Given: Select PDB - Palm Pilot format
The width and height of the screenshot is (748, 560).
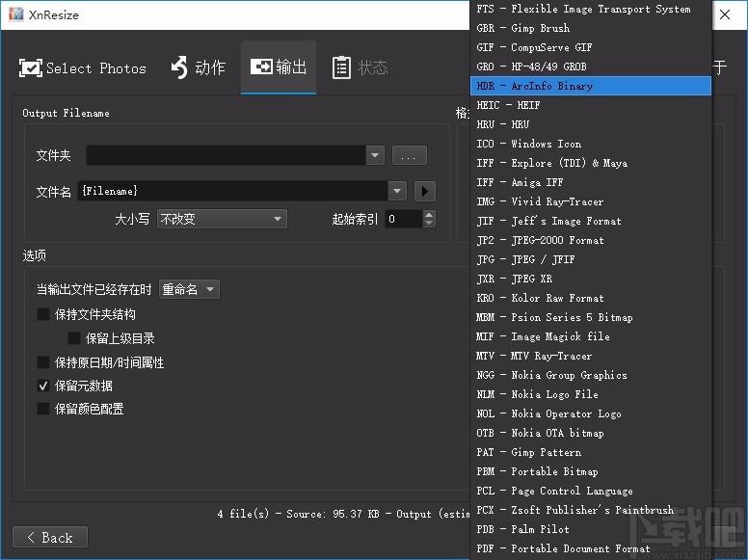Looking at the screenshot, I should point(591,529).
